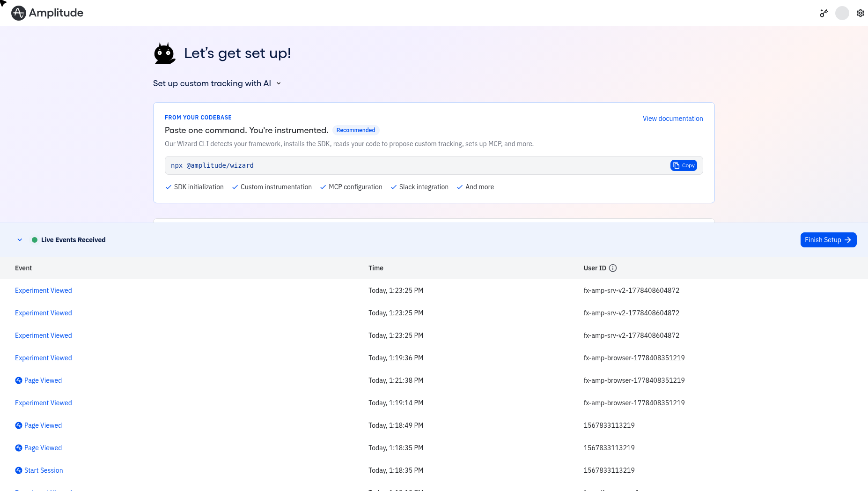Screen dimensions: 868x491
Task: Click time cell Today, 1:19:14 PM
Action: [396, 403]
